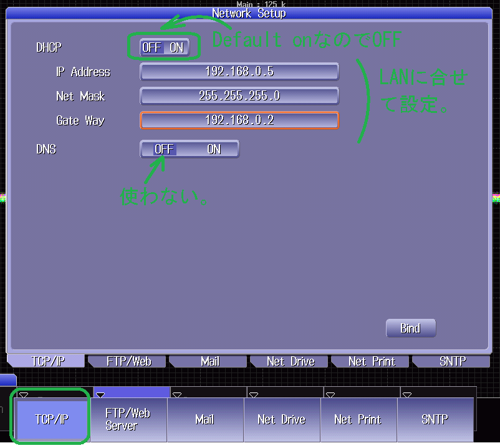The width and height of the screenshot is (500, 448).
Task: Switch to the Mail tab under the setup panel
Action: coord(209,361)
